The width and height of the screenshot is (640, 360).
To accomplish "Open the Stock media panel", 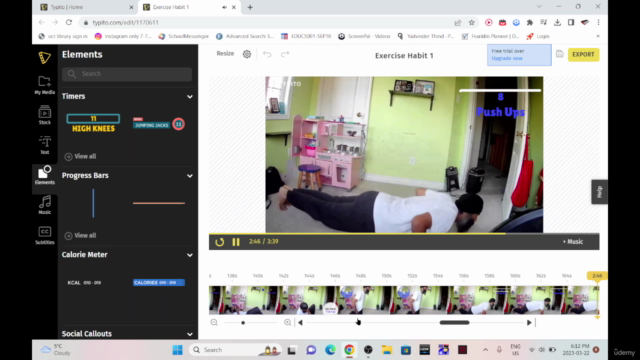I will pyautogui.click(x=44, y=115).
